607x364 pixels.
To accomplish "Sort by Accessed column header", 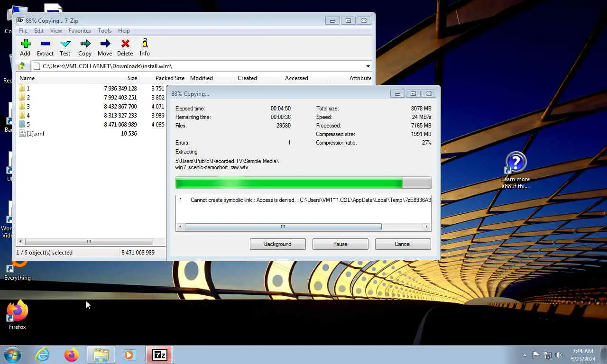I will pyautogui.click(x=305, y=78).
